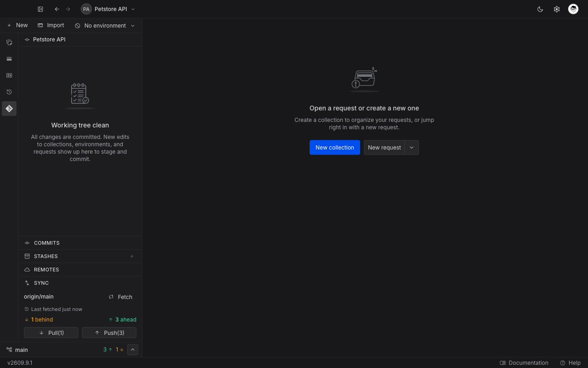Image resolution: width=588 pixels, height=368 pixels.
Task: Click the version v2609.9.1 label
Action: [x=20, y=363]
